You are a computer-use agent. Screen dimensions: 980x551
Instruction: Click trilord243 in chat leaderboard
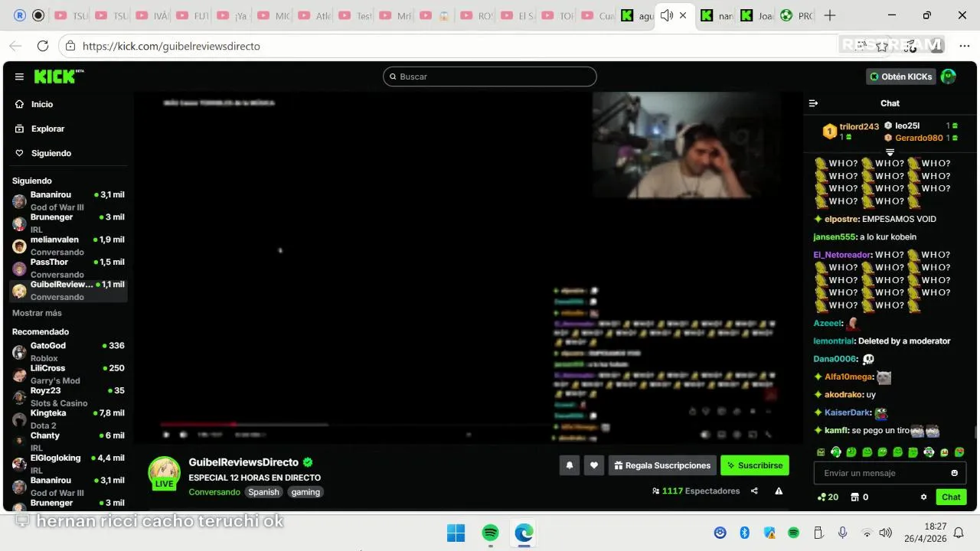[859, 126]
